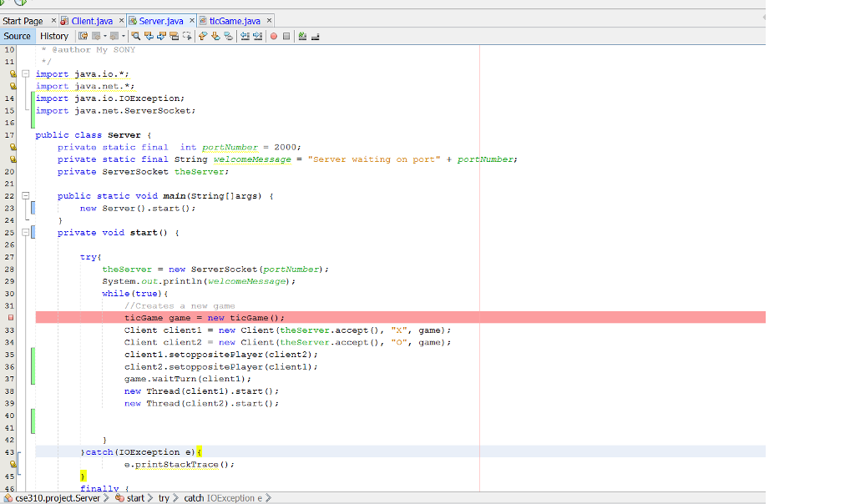Click the Find Previous Occurrence icon
This screenshot has height=504, width=855.
tap(150, 35)
